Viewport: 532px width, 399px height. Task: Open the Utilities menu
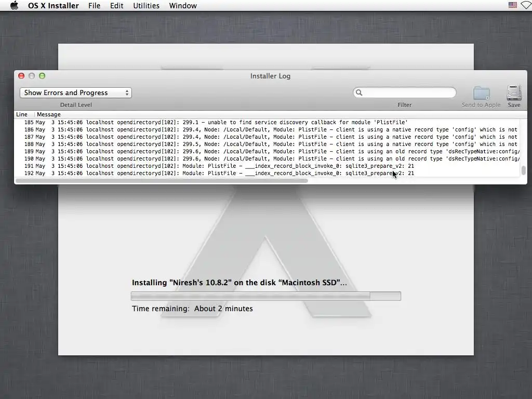[146, 6]
